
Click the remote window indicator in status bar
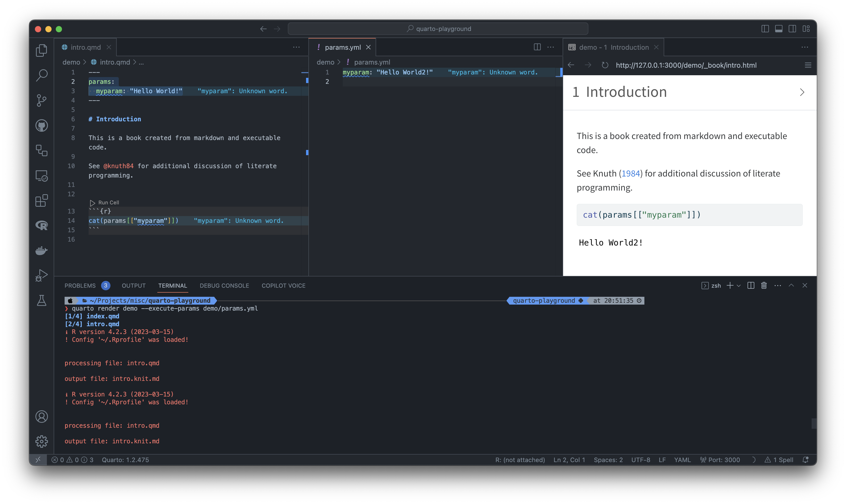[38, 460]
